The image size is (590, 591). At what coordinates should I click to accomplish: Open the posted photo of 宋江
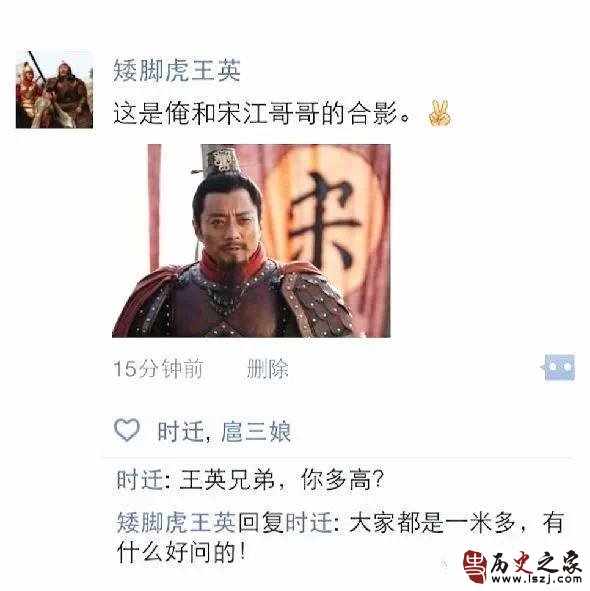pos(251,240)
